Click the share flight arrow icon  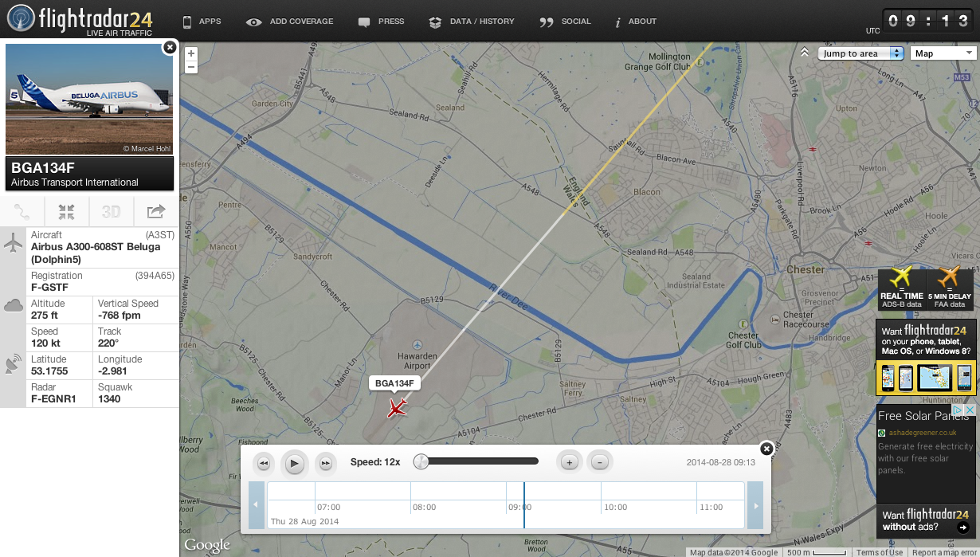pyautogui.click(x=156, y=212)
